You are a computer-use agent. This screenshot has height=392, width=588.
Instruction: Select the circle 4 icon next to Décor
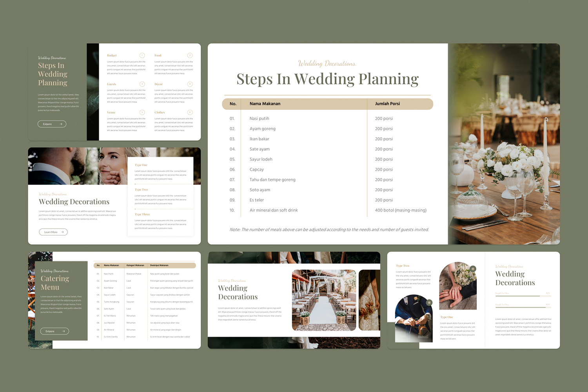click(190, 84)
